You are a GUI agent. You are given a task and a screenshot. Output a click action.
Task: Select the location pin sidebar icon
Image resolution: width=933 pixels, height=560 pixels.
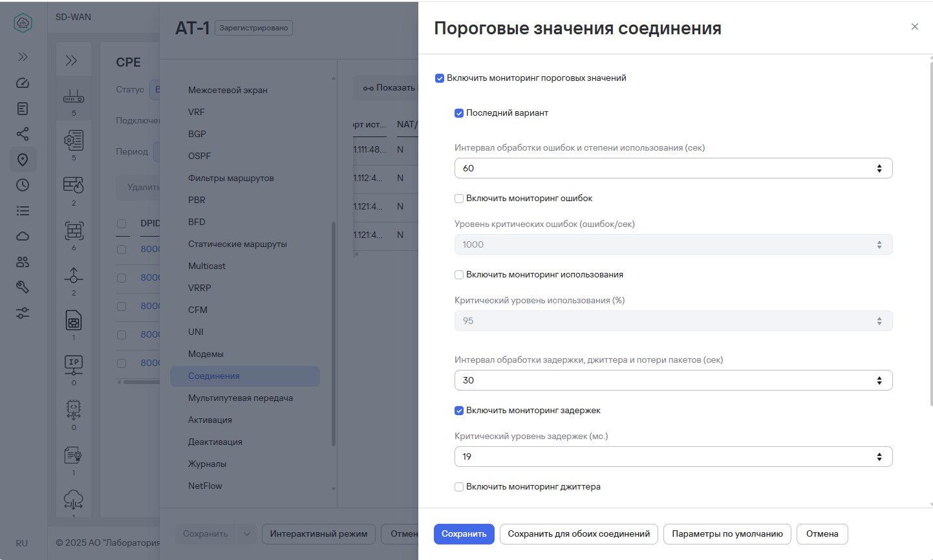point(23,160)
